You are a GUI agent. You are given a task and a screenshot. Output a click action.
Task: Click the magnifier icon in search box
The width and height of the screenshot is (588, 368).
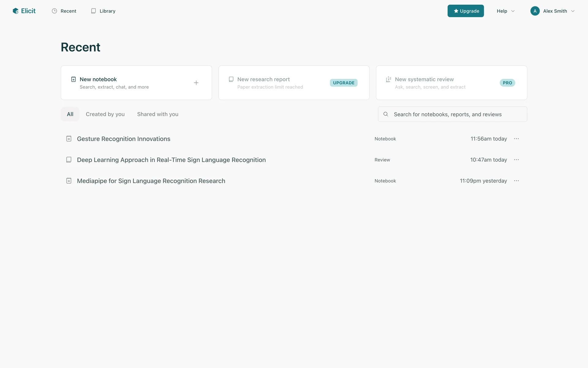[x=386, y=114]
